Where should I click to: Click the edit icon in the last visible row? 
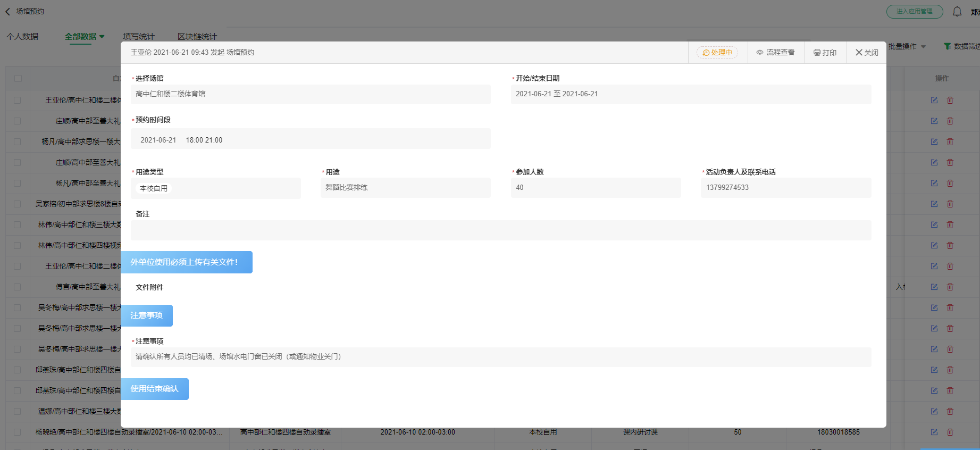click(x=934, y=432)
